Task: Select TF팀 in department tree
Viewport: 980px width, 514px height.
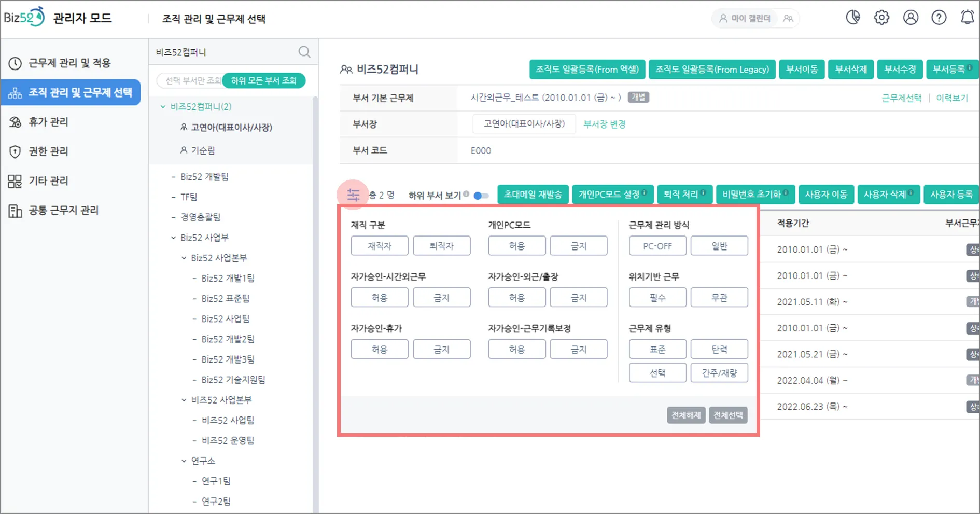Action: (189, 197)
